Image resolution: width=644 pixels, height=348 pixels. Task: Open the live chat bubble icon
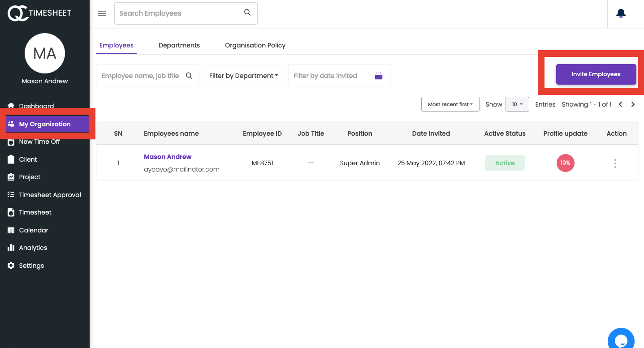click(x=621, y=339)
